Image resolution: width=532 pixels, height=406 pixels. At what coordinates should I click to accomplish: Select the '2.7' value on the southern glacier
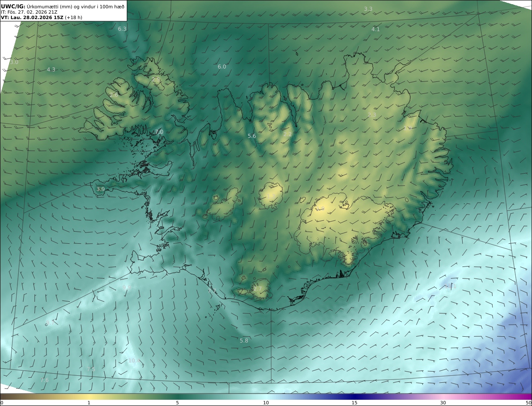tap(258, 289)
